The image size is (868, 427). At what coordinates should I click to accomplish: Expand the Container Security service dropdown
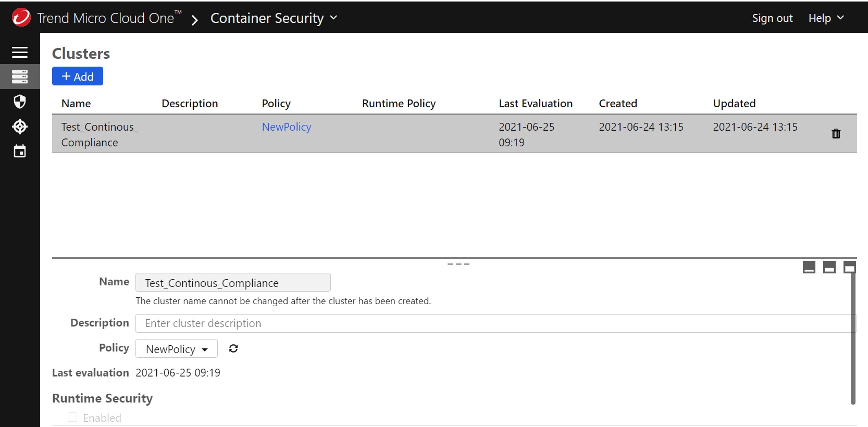(x=274, y=18)
